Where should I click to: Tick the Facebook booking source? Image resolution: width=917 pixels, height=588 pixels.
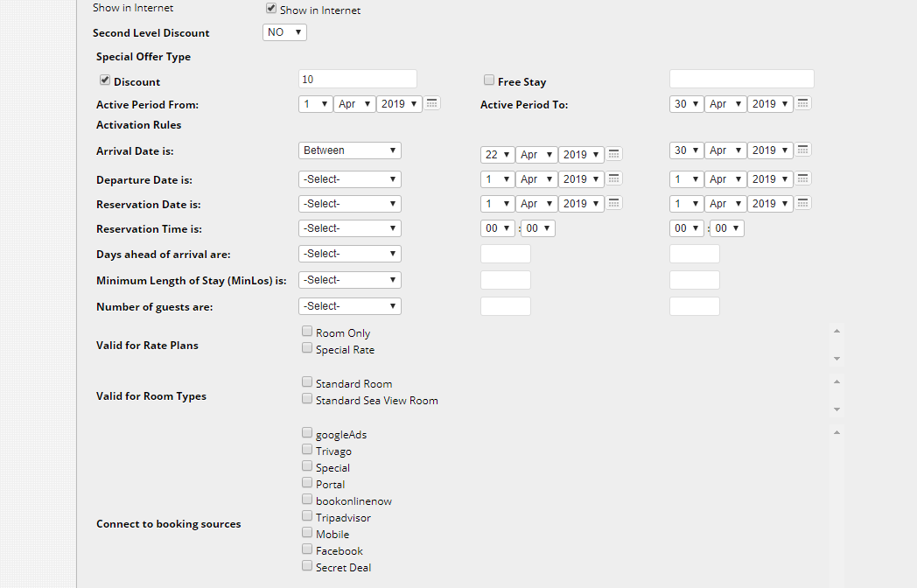[x=307, y=549]
